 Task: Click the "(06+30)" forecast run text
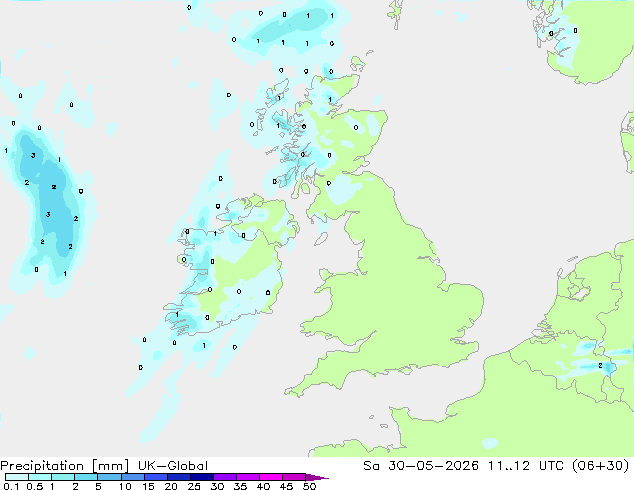(601, 466)
